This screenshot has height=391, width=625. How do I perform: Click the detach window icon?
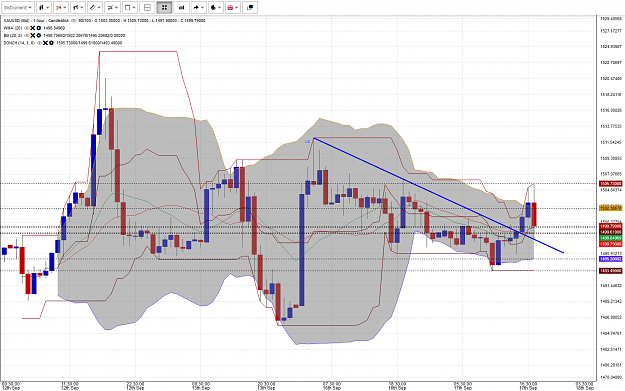pos(250,8)
